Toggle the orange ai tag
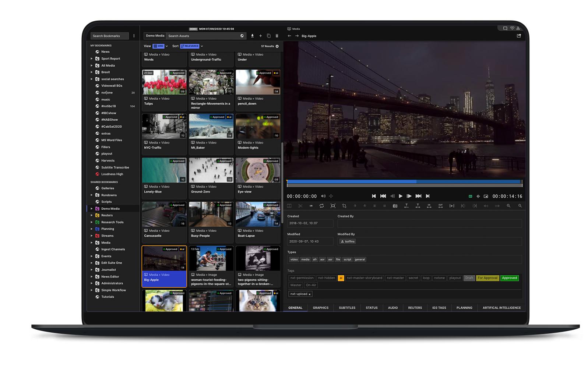The height and width of the screenshot is (365, 588). click(x=341, y=278)
